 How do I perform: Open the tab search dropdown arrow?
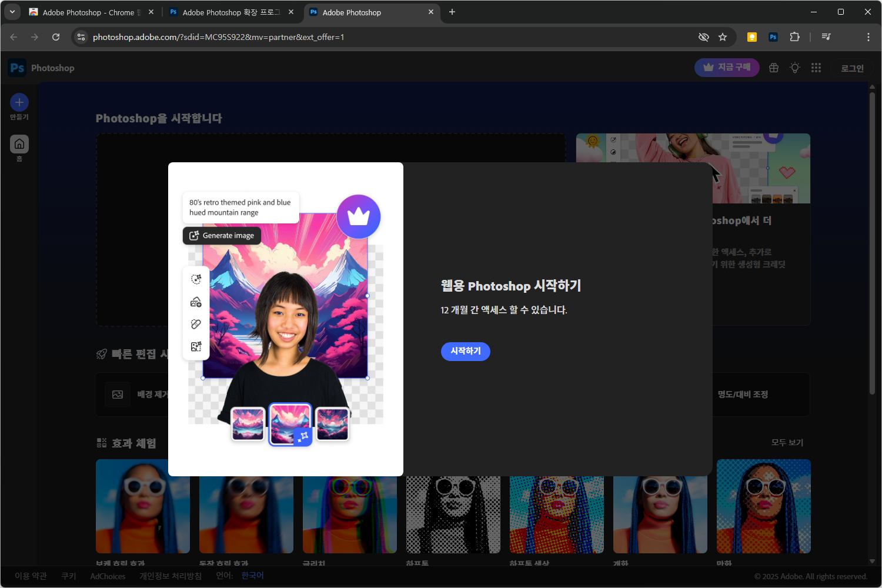(12, 12)
